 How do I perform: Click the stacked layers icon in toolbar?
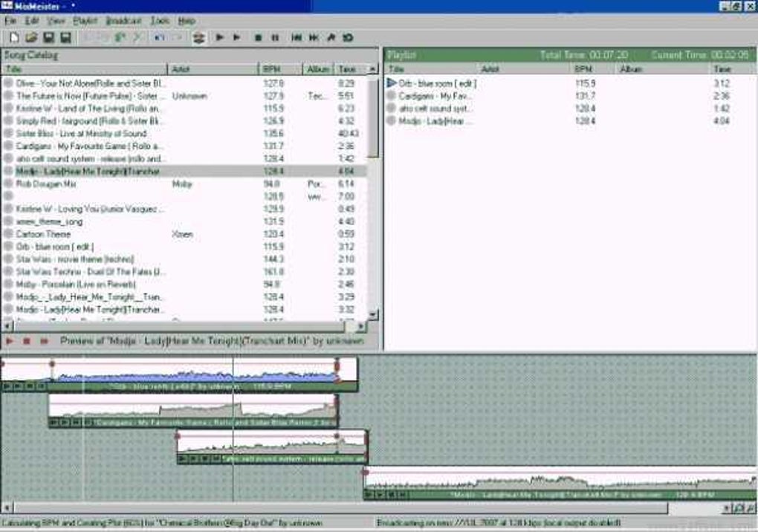point(198,38)
